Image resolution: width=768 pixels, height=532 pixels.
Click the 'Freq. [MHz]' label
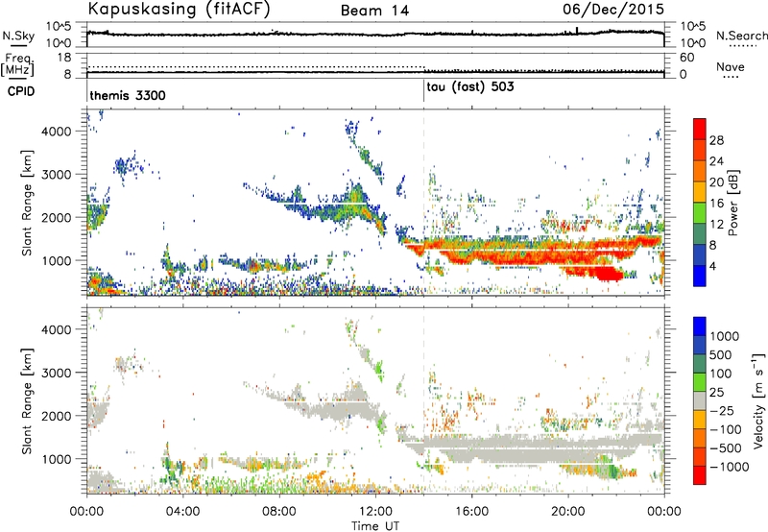pyautogui.click(x=18, y=64)
